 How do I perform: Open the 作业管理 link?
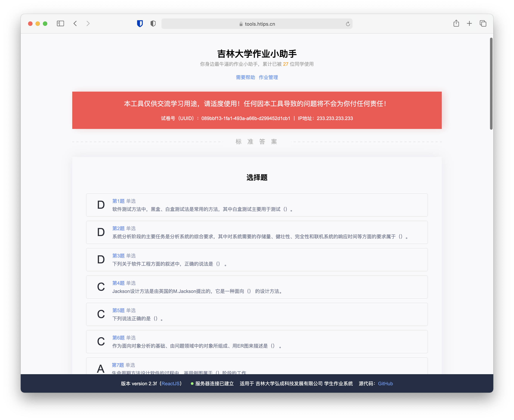point(268,77)
